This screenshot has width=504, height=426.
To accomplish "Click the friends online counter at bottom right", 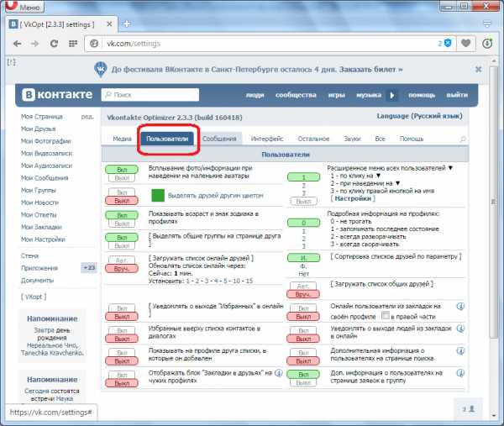I will 469,409.
